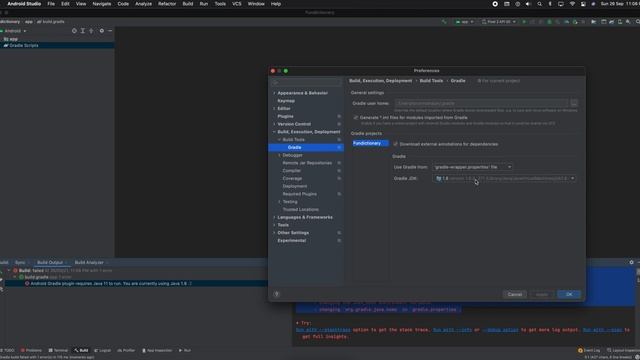Select Trusted Locations in settings tree
640x360 pixels.
300,209
